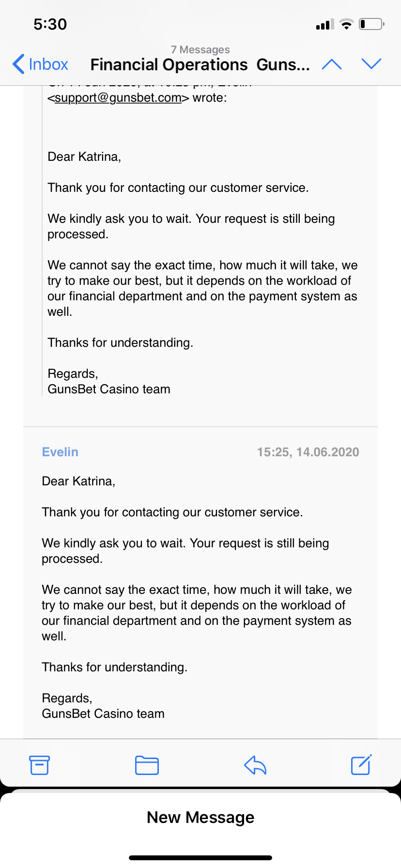Tap the Wi-Fi status icon
This screenshot has height=868, width=401.
(346, 24)
